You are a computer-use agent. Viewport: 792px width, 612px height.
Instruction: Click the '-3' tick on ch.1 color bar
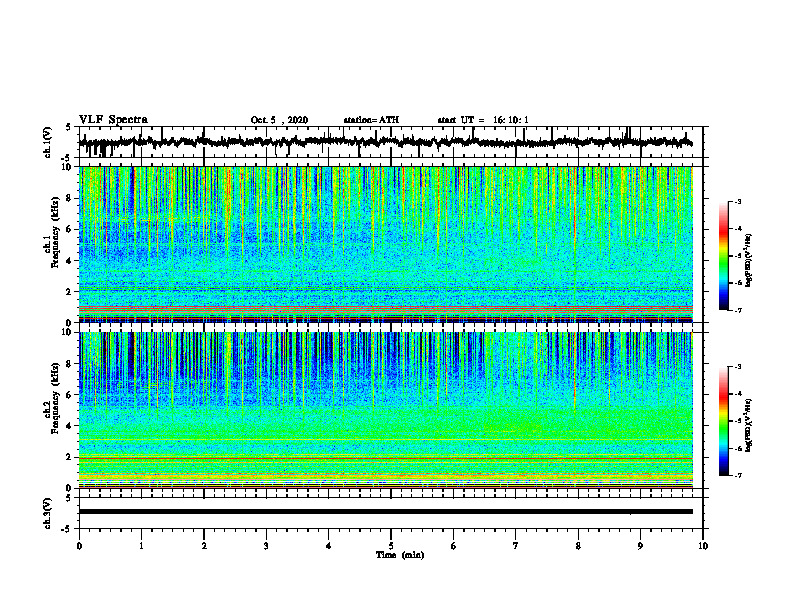(x=737, y=201)
